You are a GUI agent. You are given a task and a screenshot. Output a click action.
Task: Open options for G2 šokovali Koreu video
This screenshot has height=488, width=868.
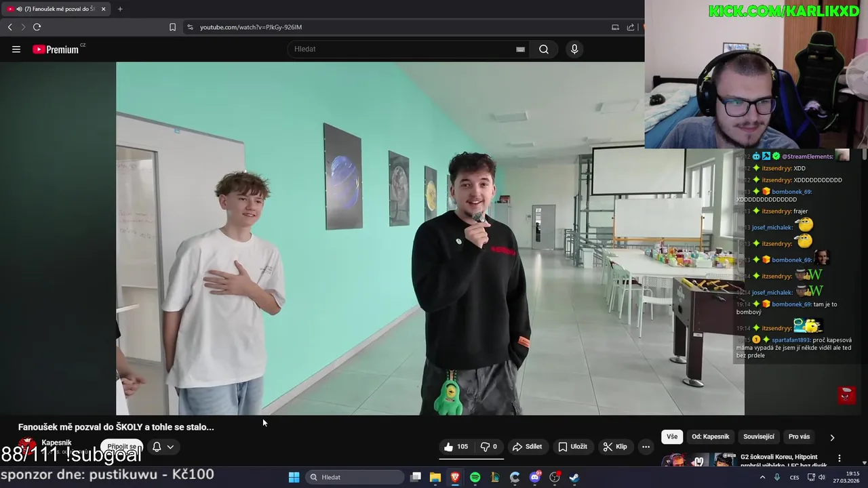tap(840, 458)
